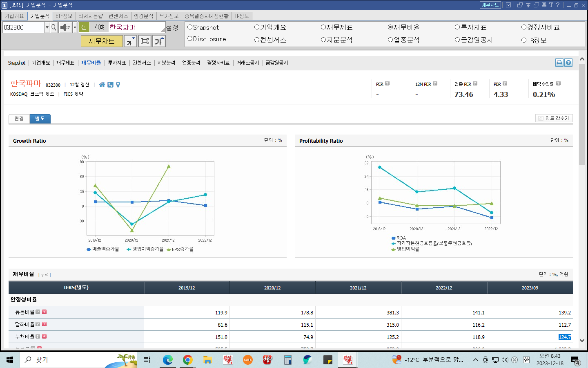
Task: Click the Windows Start button
Action: tap(10, 360)
